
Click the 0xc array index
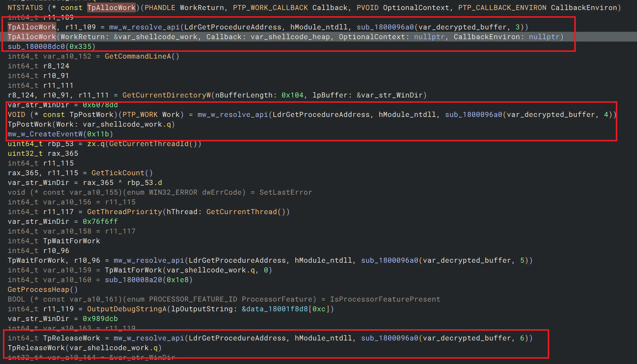pyautogui.click(x=319, y=309)
